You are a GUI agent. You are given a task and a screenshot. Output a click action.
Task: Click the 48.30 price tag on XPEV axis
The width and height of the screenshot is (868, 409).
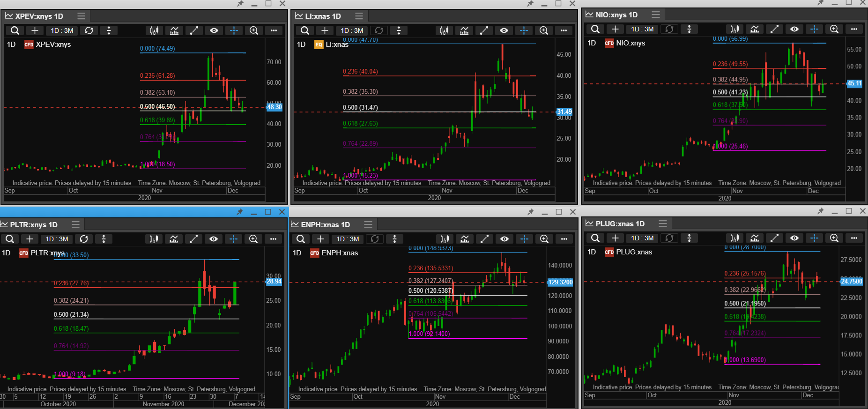coord(274,107)
